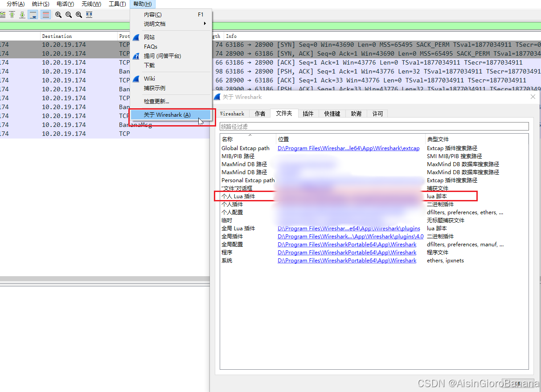
Task: Open the 系统 folder link
Action: [347, 261]
